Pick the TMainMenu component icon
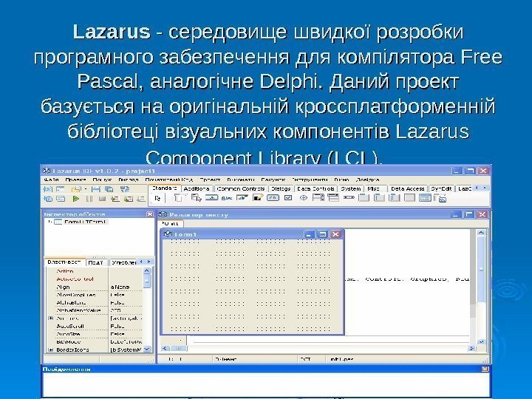 pyautogui.click(x=179, y=197)
